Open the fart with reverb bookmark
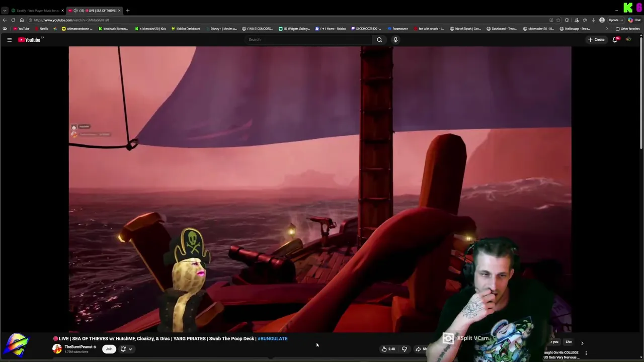644x362 pixels. [429, 29]
